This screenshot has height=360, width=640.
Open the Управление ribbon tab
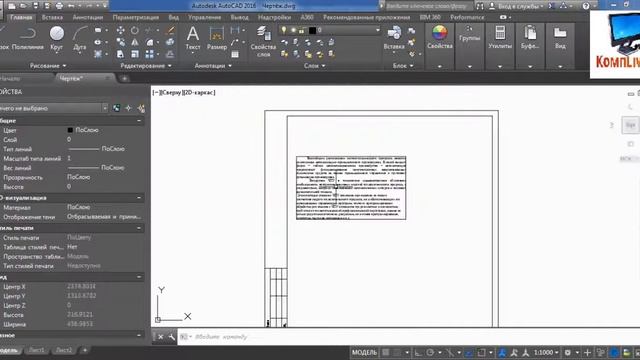[204, 17]
